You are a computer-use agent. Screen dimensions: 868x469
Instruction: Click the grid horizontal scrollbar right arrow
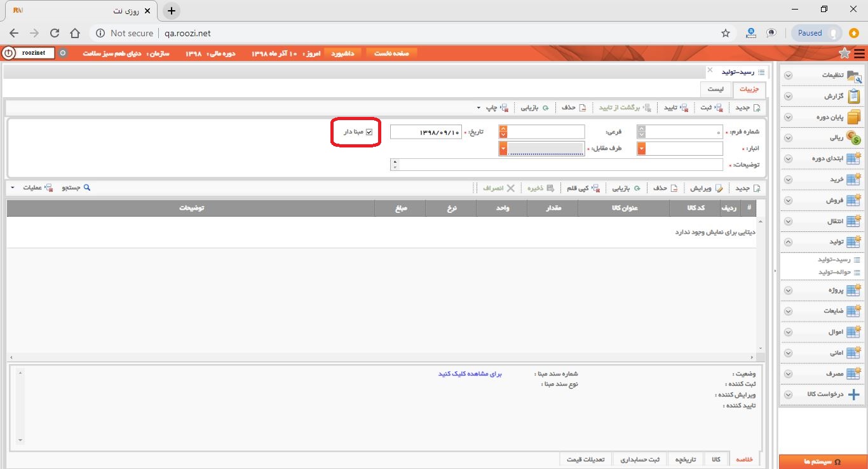pyautogui.click(x=752, y=358)
